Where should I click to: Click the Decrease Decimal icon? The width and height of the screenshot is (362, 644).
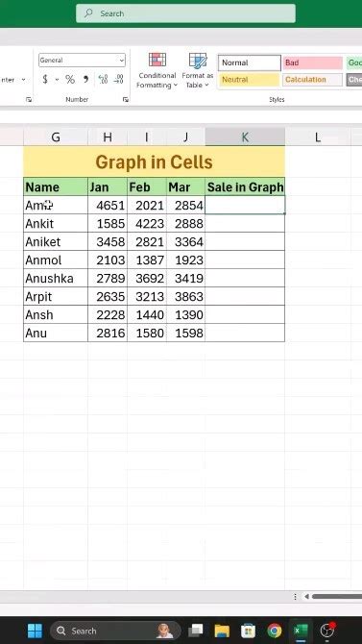(x=118, y=79)
